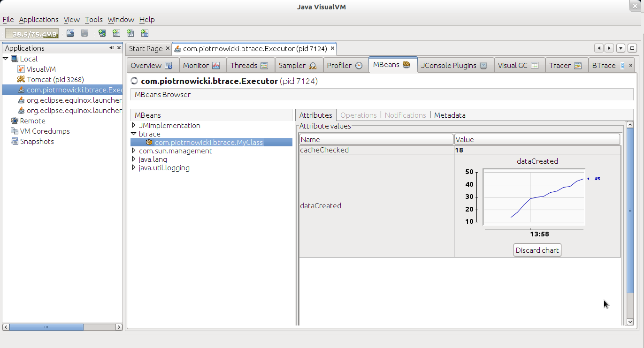The height and width of the screenshot is (348, 644).
Task: Open the Help menu
Action: (147, 19)
